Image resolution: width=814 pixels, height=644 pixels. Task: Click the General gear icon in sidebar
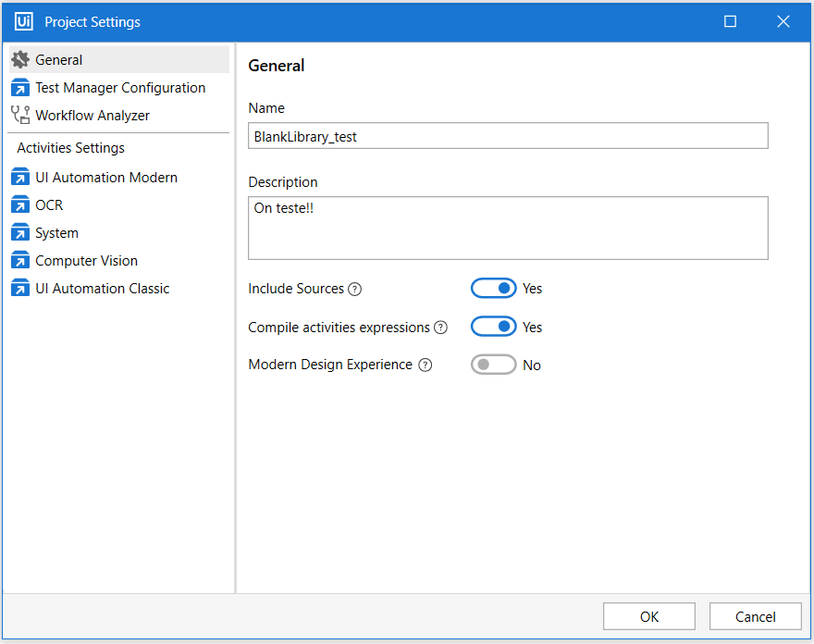20,60
